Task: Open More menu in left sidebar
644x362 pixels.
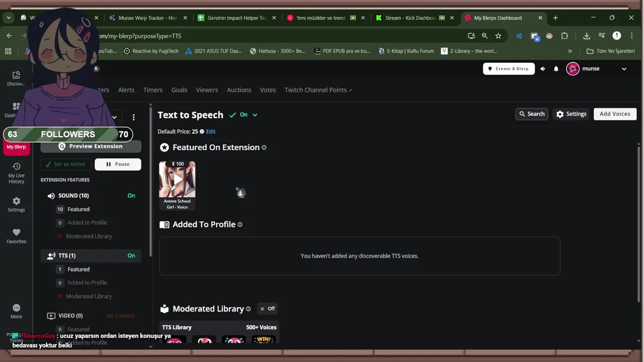Action: pyautogui.click(x=16, y=311)
